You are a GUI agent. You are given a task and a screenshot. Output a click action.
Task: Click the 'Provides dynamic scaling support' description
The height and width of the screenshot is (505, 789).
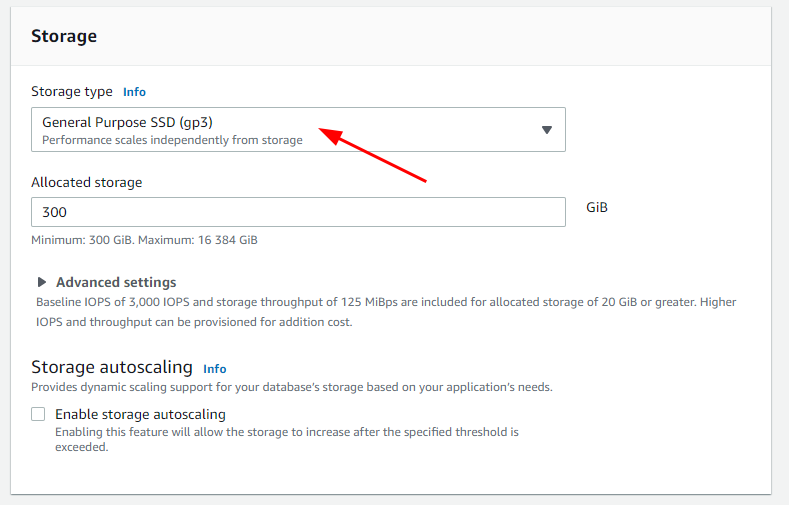292,387
